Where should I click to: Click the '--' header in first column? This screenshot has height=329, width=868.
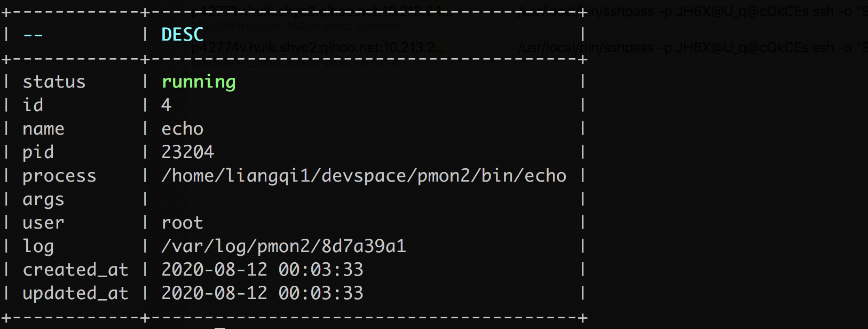point(33,35)
